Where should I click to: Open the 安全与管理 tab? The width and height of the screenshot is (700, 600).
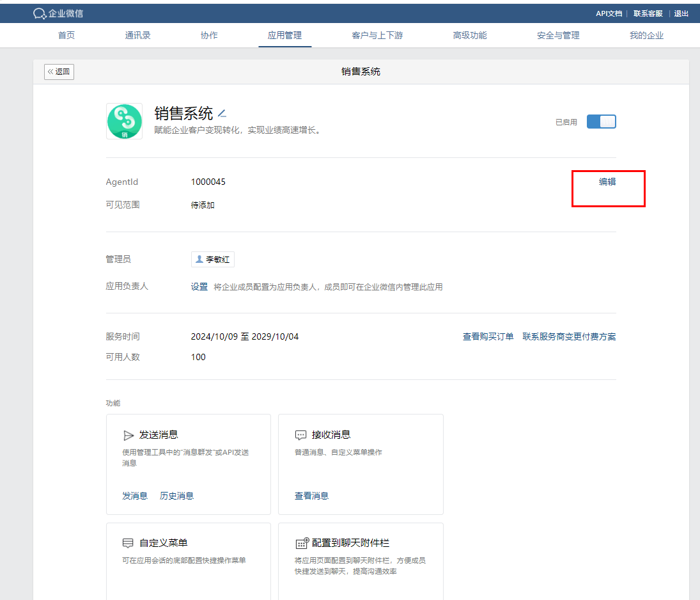[x=558, y=36]
